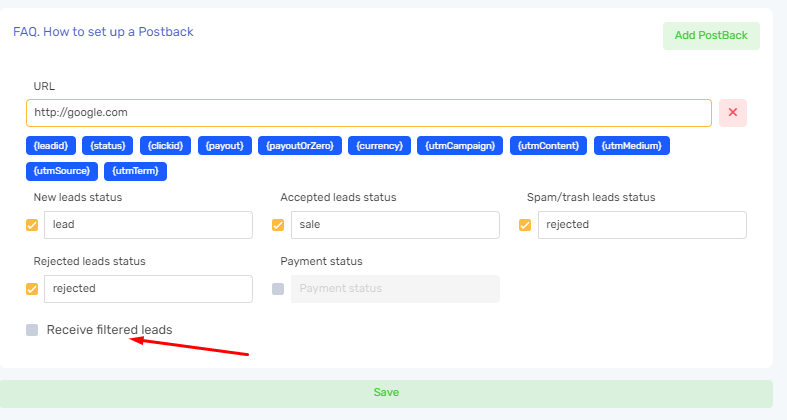The image size is (787, 420).
Task: Enable the Payment status checkbox
Action: coord(278,289)
